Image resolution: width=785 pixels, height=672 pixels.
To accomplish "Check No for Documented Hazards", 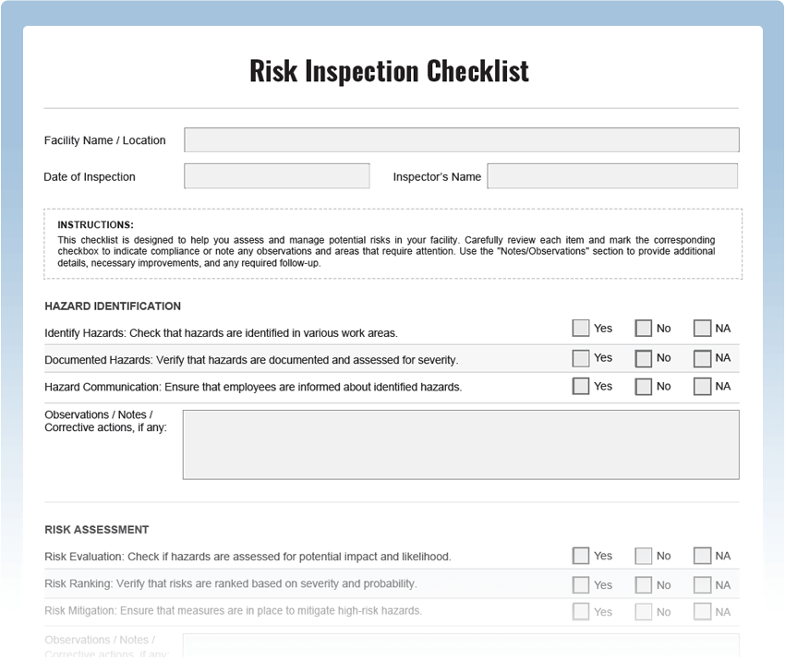I will (643, 358).
